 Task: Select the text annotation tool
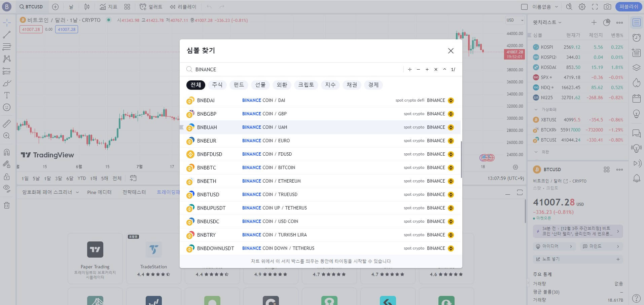(x=7, y=95)
